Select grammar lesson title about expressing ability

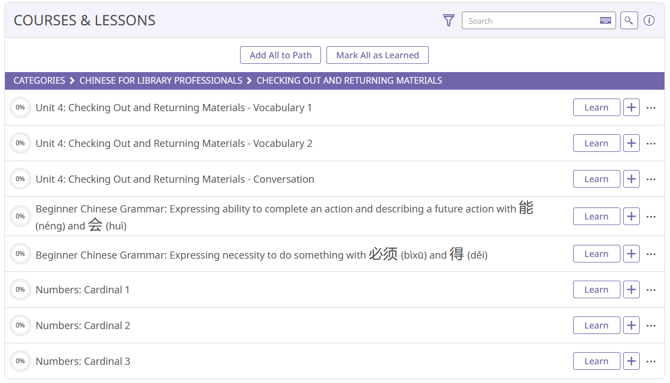point(284,216)
